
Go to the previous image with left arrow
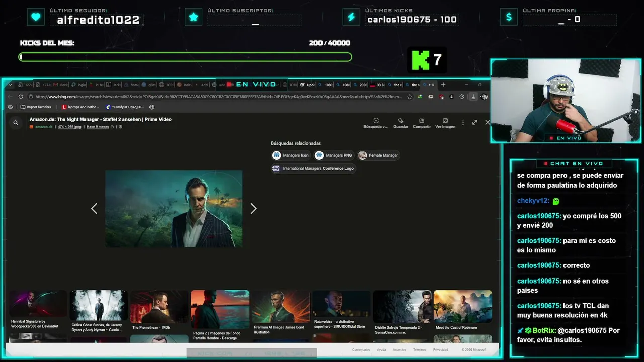[94, 209]
